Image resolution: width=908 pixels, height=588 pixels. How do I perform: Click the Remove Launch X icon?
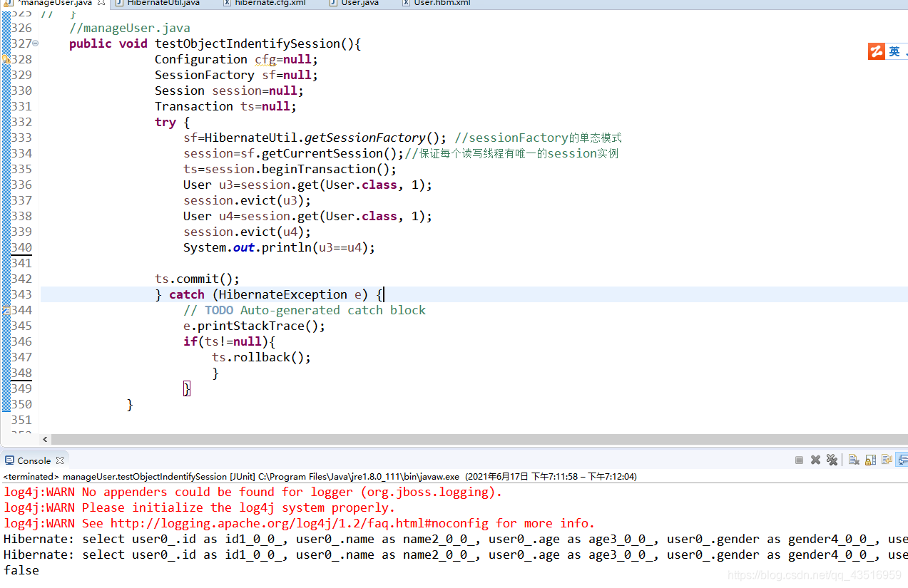click(815, 460)
